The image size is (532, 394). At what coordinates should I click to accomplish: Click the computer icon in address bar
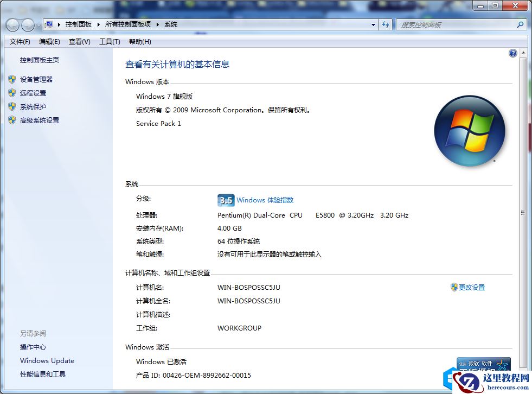click(49, 24)
